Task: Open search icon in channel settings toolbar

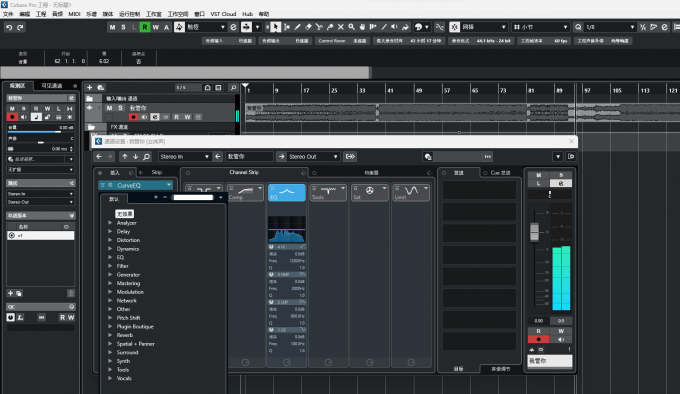Action: [147, 156]
